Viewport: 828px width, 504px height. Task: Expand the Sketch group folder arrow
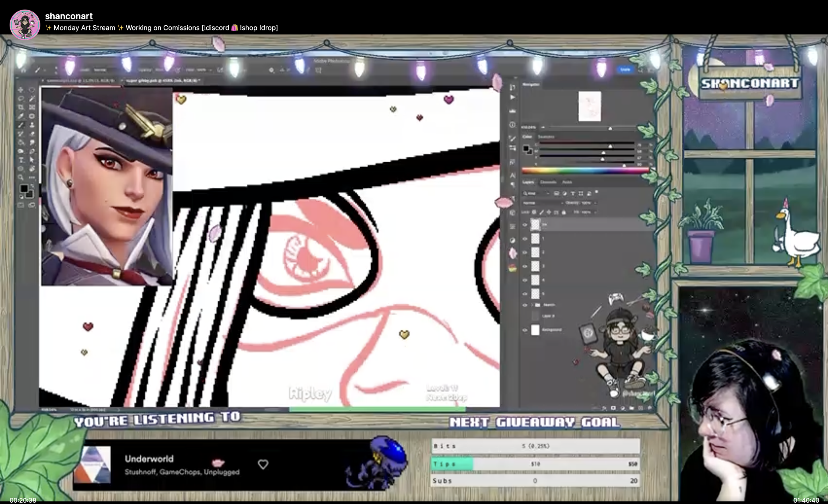click(532, 305)
